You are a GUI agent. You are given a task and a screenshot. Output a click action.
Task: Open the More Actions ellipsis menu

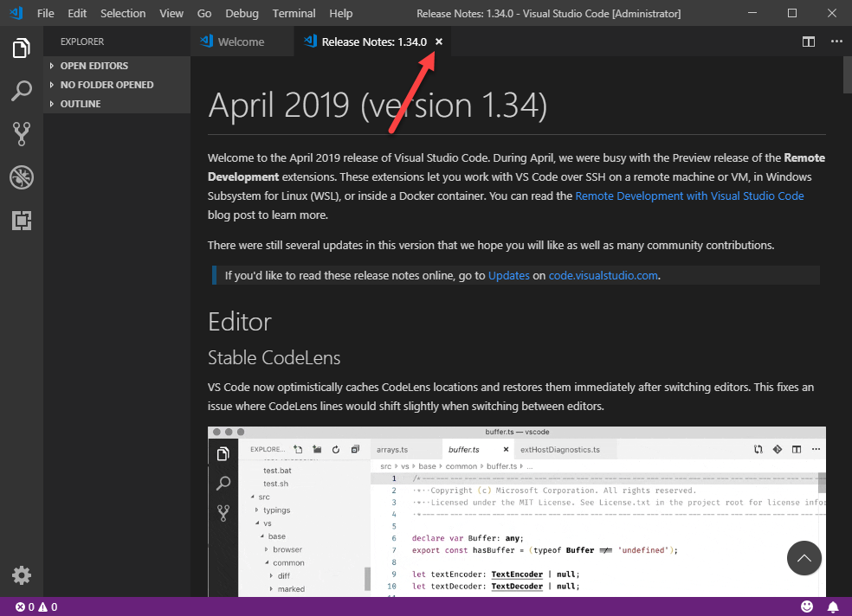836,42
